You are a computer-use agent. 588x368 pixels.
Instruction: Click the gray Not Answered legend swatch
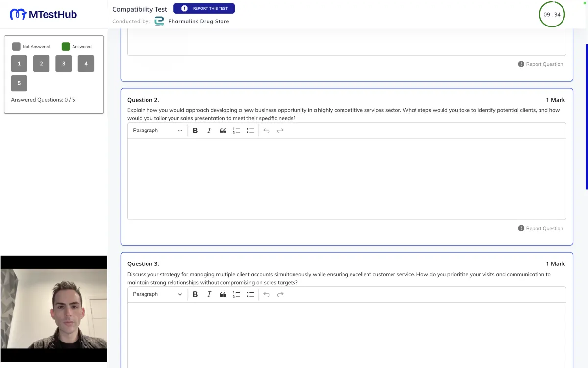pos(16,47)
